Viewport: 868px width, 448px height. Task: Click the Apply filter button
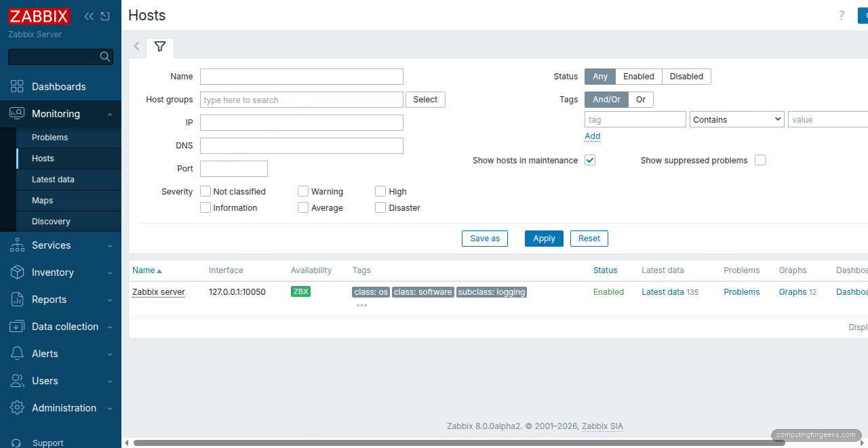tap(543, 239)
